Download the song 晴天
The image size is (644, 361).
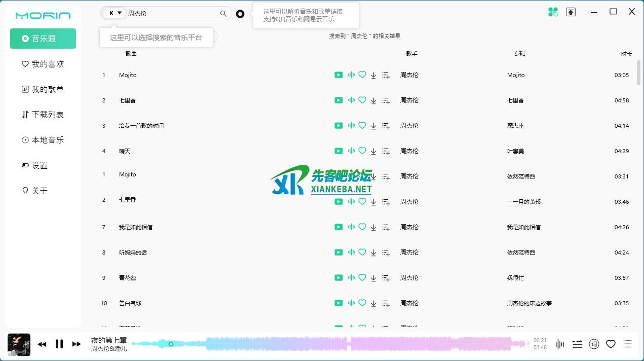pyautogui.click(x=373, y=151)
